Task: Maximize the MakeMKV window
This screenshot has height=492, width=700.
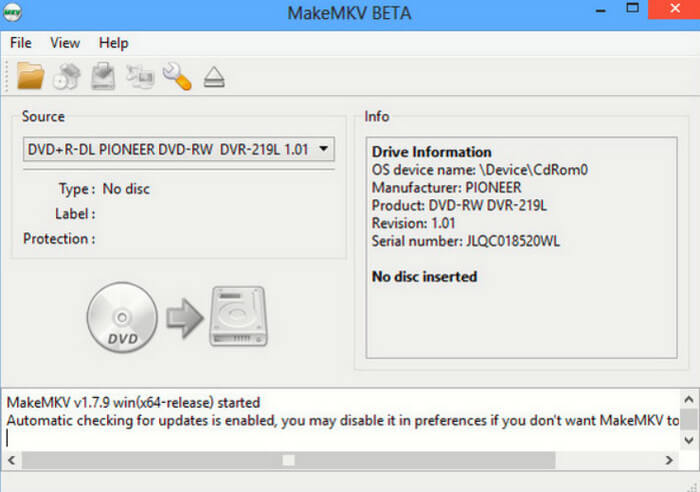Action: tap(632, 9)
